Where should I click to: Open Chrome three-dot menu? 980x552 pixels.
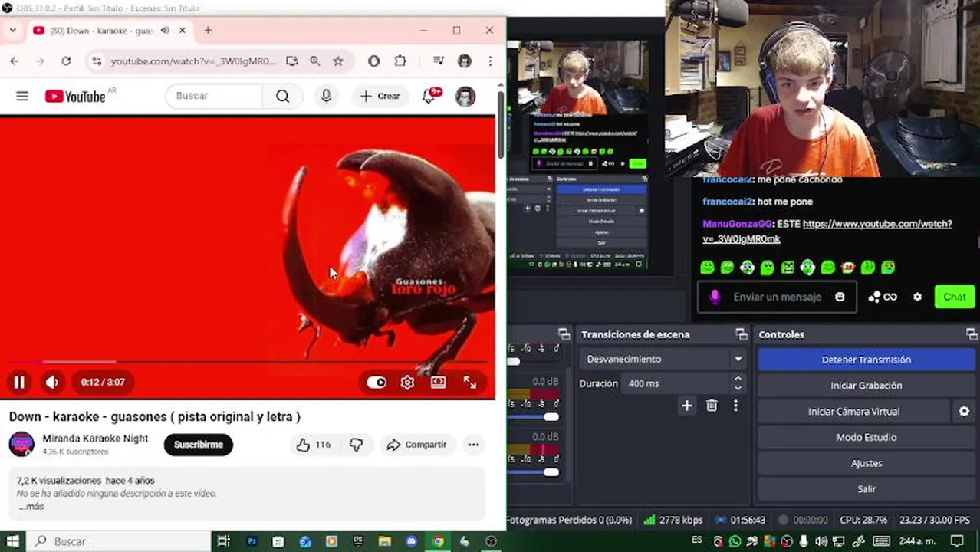click(x=490, y=61)
